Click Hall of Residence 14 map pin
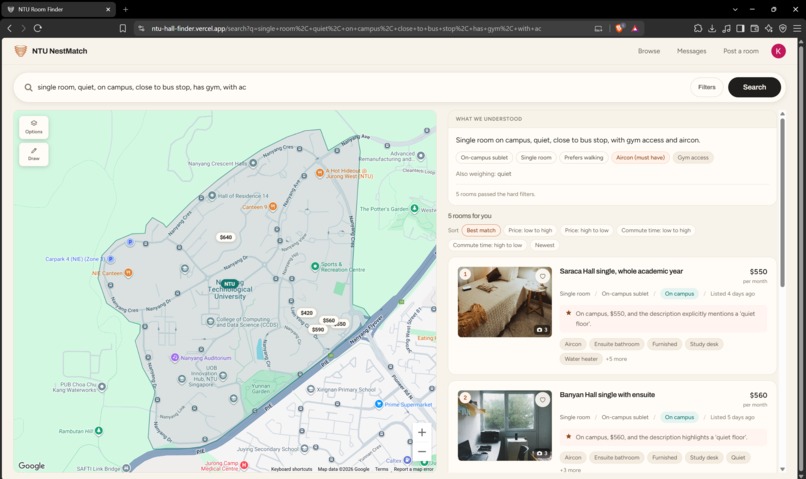This screenshot has height=479, width=806. [x=212, y=196]
